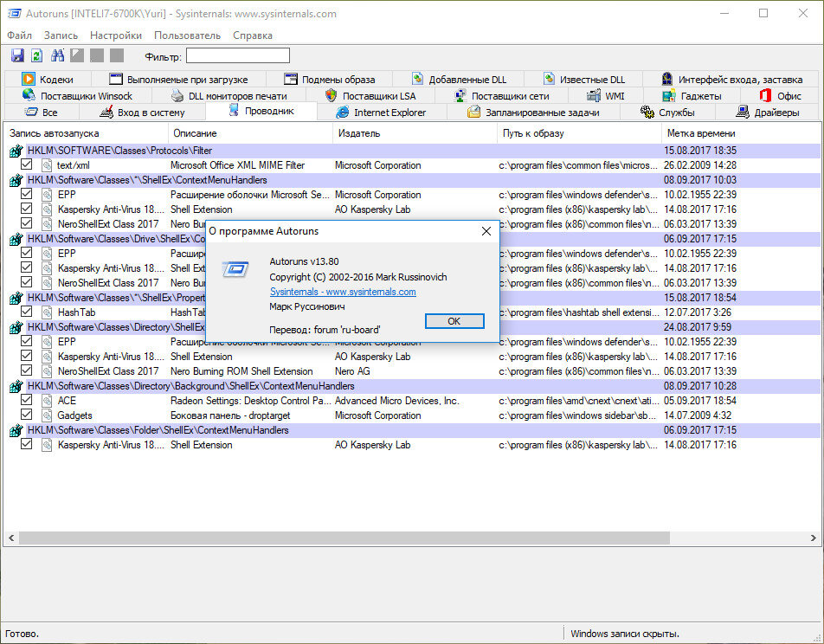Uncheck HashTab autorun entry
Screen dimensions: 824x644
[x=26, y=312]
